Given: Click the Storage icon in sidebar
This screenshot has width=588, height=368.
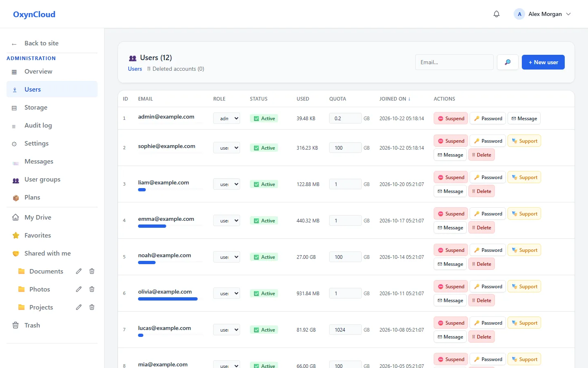Looking at the screenshot, I should [x=14, y=108].
